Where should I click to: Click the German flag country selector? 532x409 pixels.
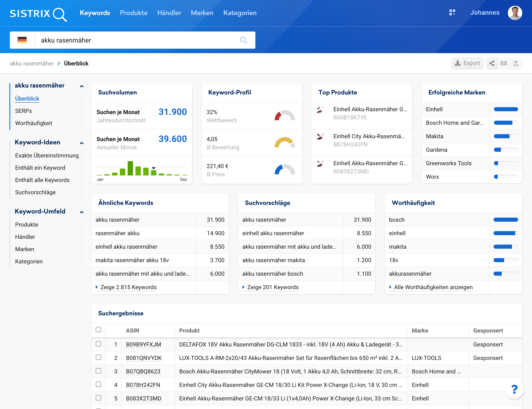pos(22,40)
